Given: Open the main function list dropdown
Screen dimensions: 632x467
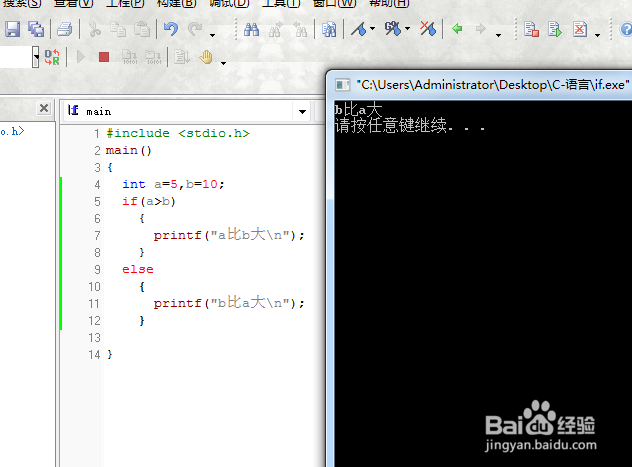Looking at the screenshot, I should [x=302, y=112].
